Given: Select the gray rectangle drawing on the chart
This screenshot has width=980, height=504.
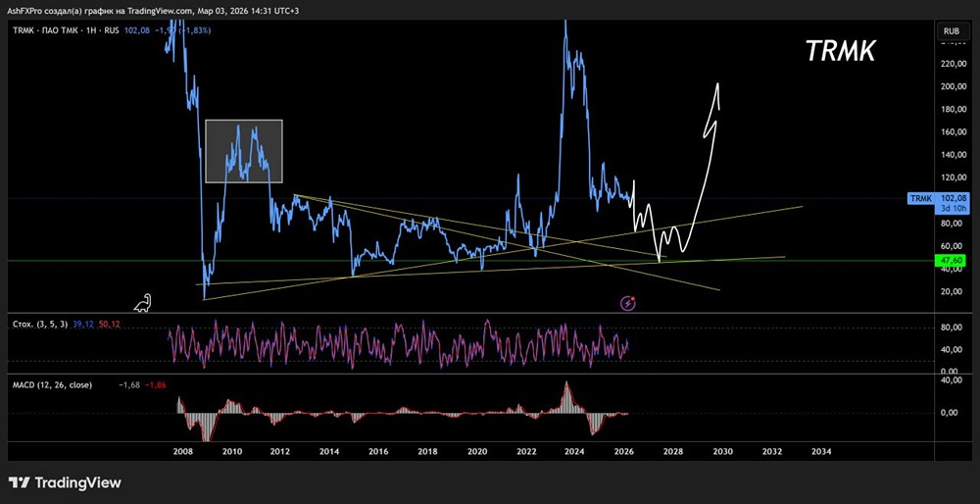Looking at the screenshot, I should pyautogui.click(x=244, y=151).
